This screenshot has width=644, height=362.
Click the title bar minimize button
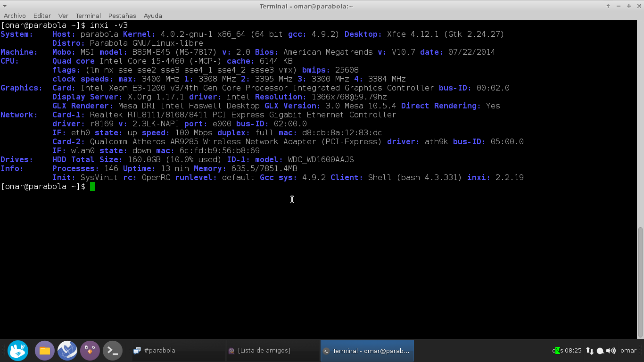tap(619, 6)
